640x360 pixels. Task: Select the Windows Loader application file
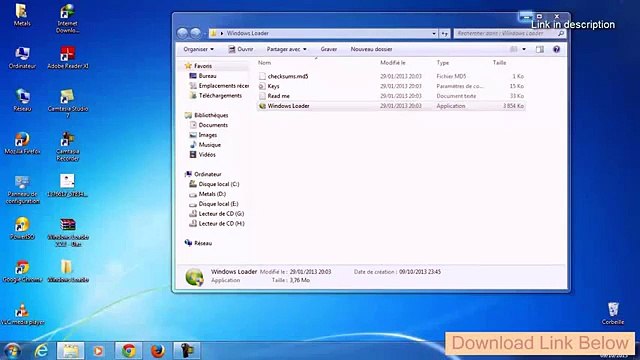pos(391,106)
